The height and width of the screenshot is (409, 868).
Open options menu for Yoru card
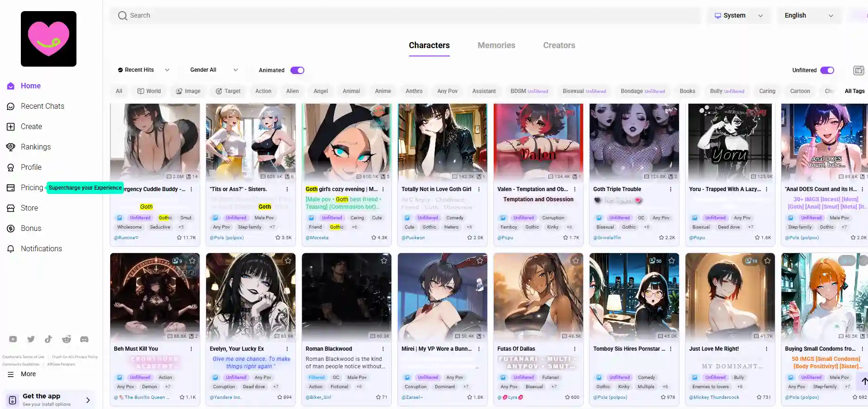tap(767, 189)
